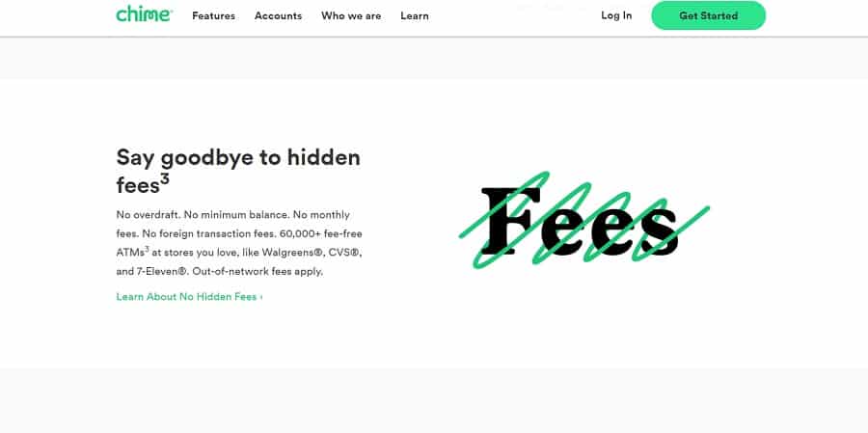Open the Learn menu
Screen dimensions: 868x433
click(415, 15)
